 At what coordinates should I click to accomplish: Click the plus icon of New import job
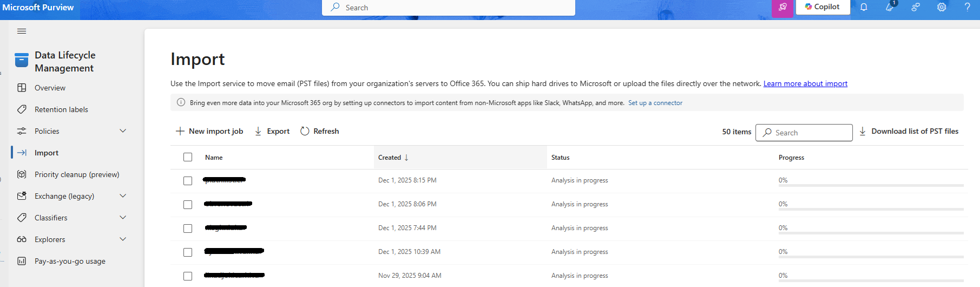click(180, 131)
